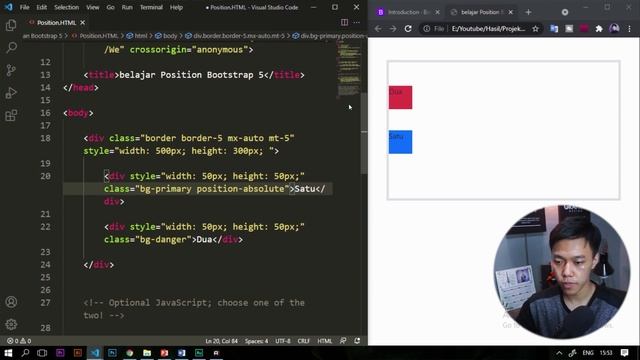Open the Run menu

127,7
